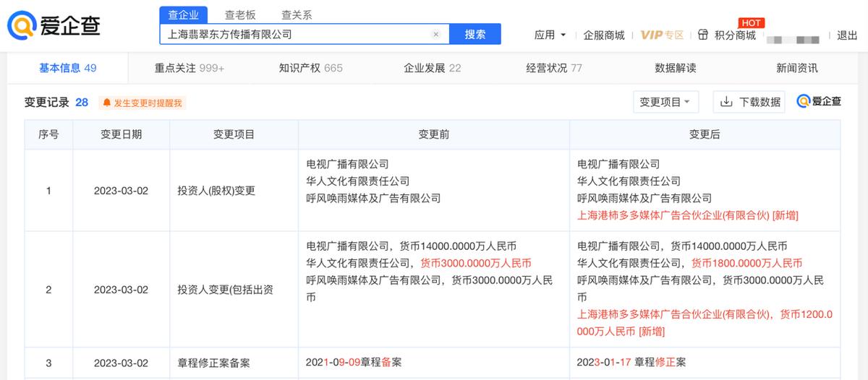
Task: Click the 退出 logout link
Action: pyautogui.click(x=847, y=35)
